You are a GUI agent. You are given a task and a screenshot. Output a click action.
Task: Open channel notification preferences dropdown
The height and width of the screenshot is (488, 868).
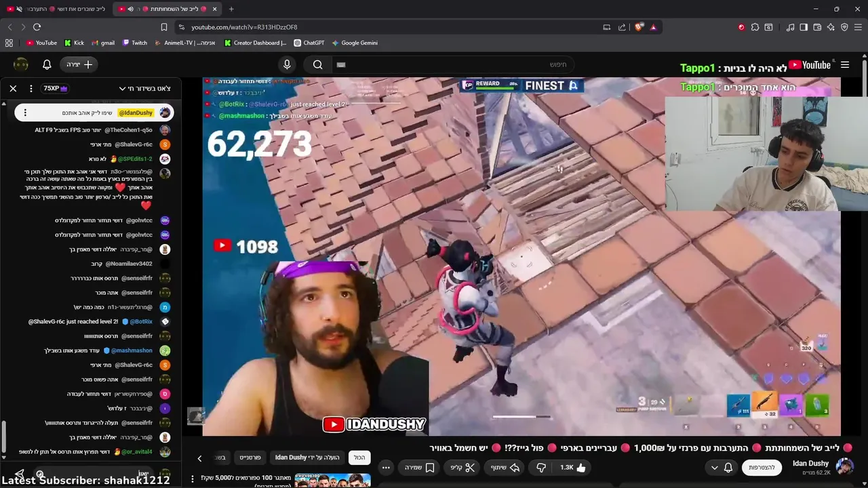click(x=722, y=468)
